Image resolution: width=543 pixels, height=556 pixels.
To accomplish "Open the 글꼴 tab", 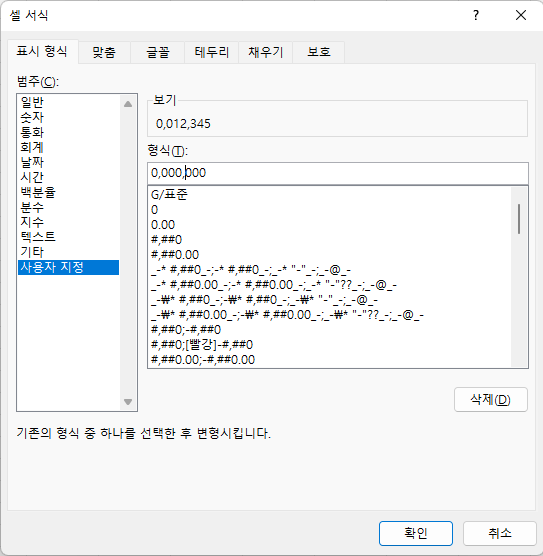I will point(158,52).
